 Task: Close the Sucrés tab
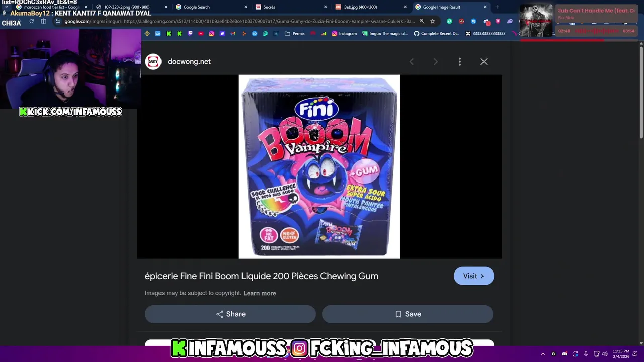325,7
